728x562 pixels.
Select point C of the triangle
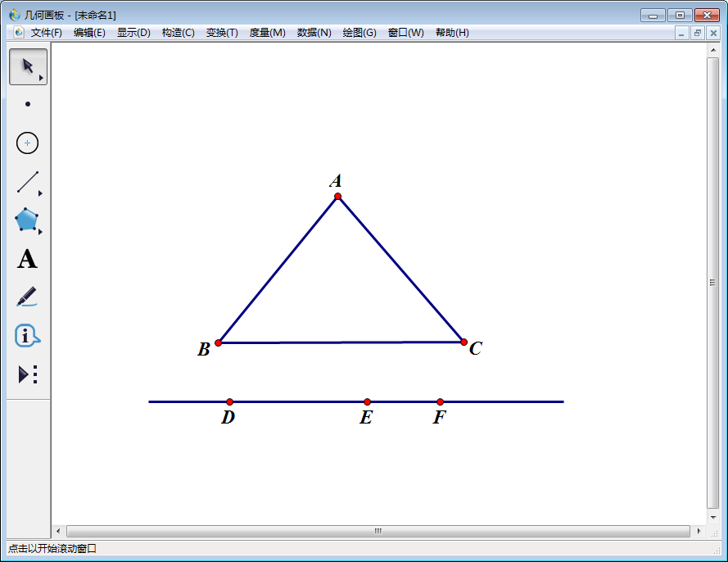pyautogui.click(x=463, y=342)
